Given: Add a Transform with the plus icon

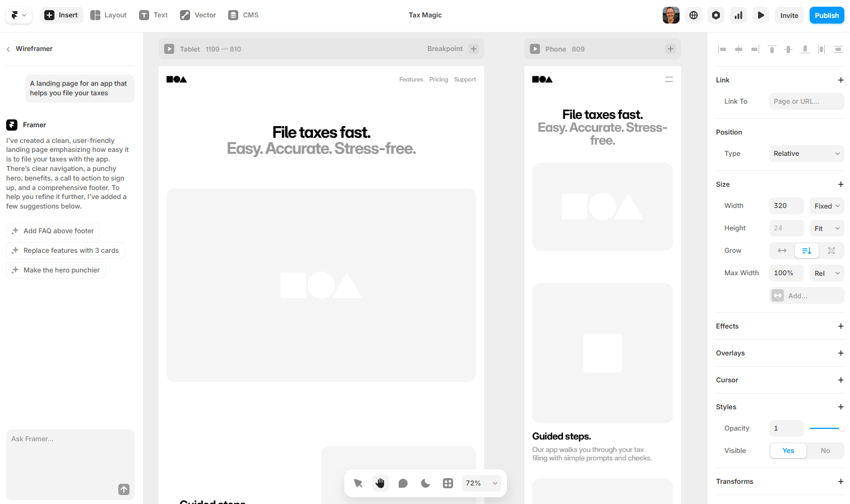Looking at the screenshot, I should click(x=840, y=482).
